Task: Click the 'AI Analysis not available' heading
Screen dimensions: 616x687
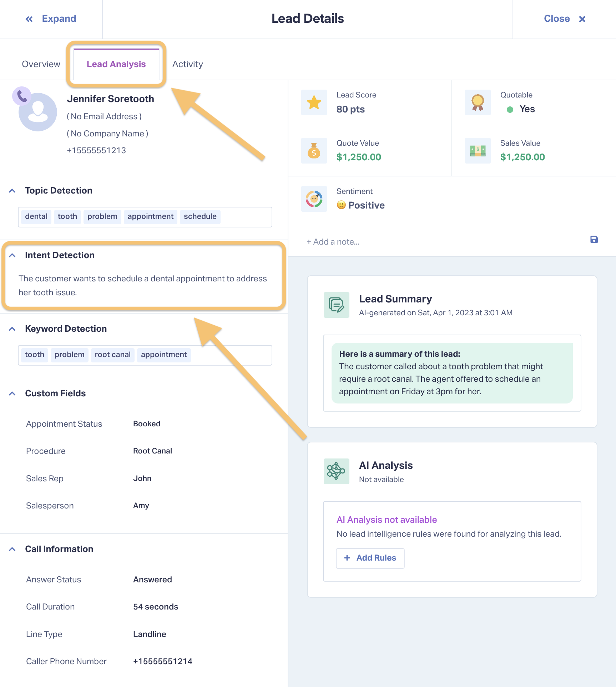Action: (x=387, y=520)
